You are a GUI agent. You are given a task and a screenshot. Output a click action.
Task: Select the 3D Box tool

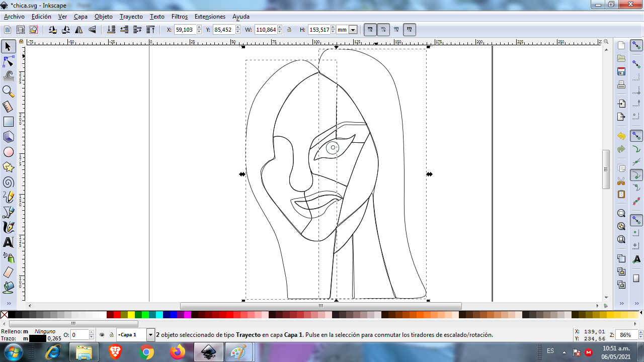coord(8,137)
